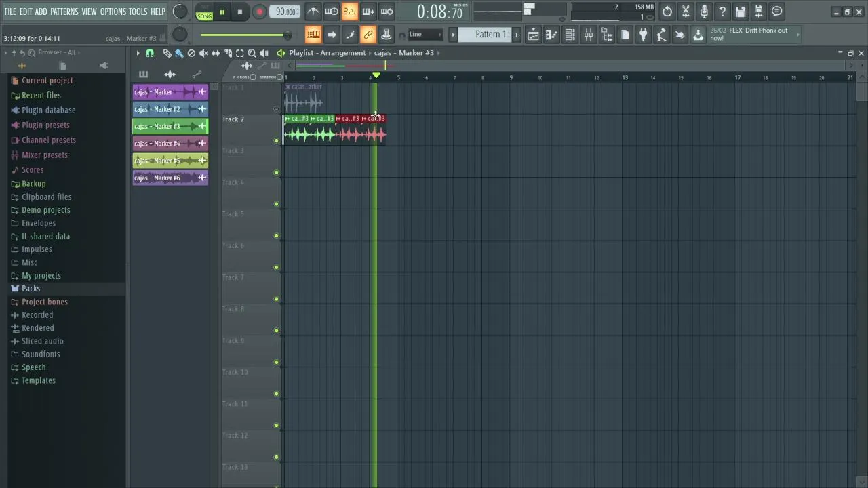Screen dimensions: 868x488
Task: Enable the Z-CROSS checkbox
Action: 252,77
